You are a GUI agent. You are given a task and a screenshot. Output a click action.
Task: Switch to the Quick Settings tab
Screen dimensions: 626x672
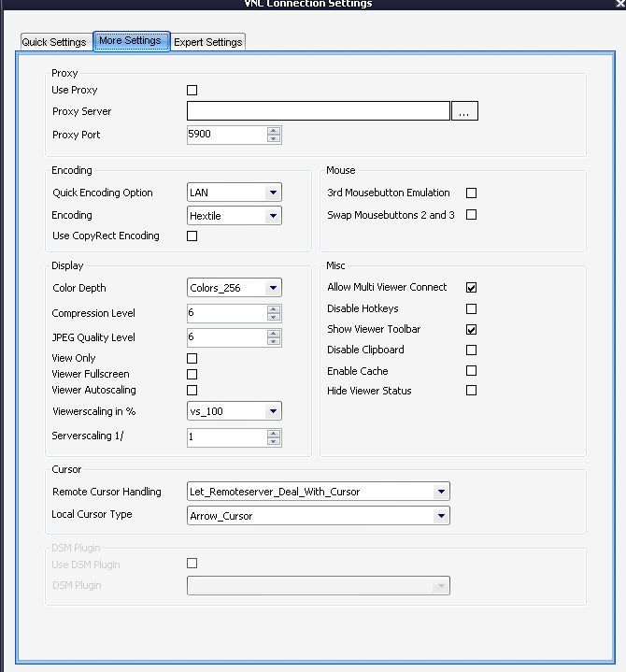coord(54,42)
